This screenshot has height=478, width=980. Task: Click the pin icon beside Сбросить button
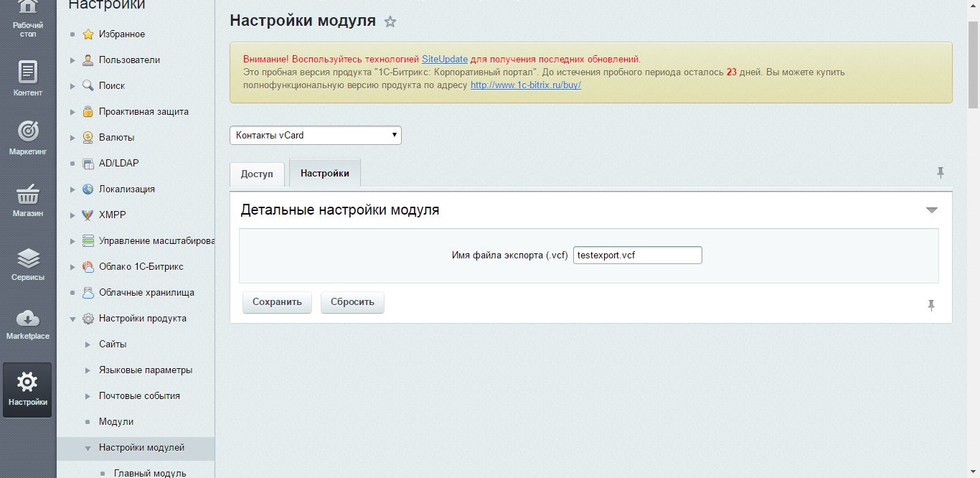[931, 306]
